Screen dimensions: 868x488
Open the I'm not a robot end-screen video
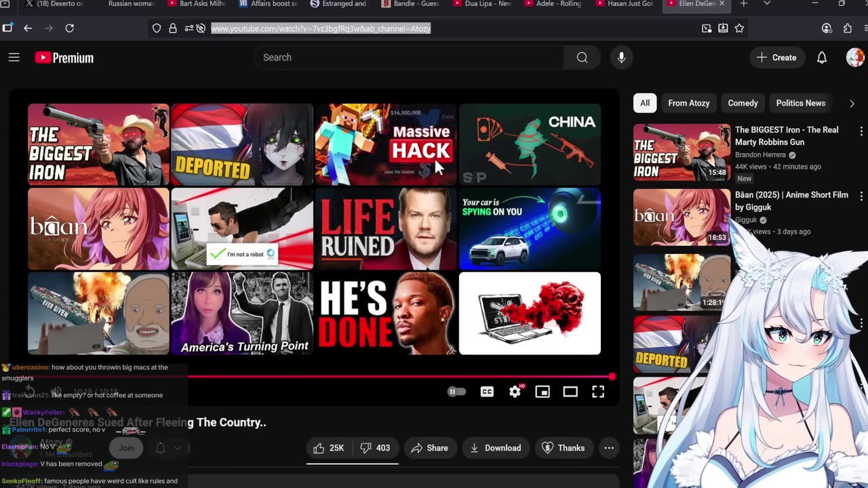click(x=242, y=229)
